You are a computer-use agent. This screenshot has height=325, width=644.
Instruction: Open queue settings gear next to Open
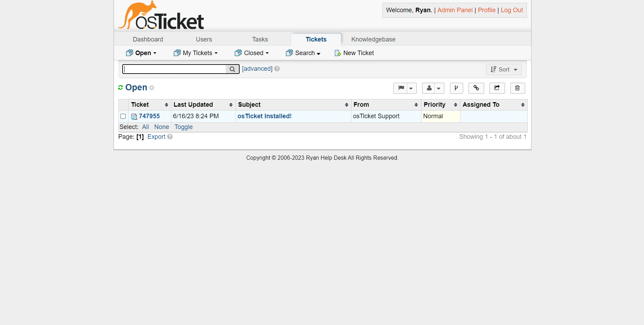[152, 88]
